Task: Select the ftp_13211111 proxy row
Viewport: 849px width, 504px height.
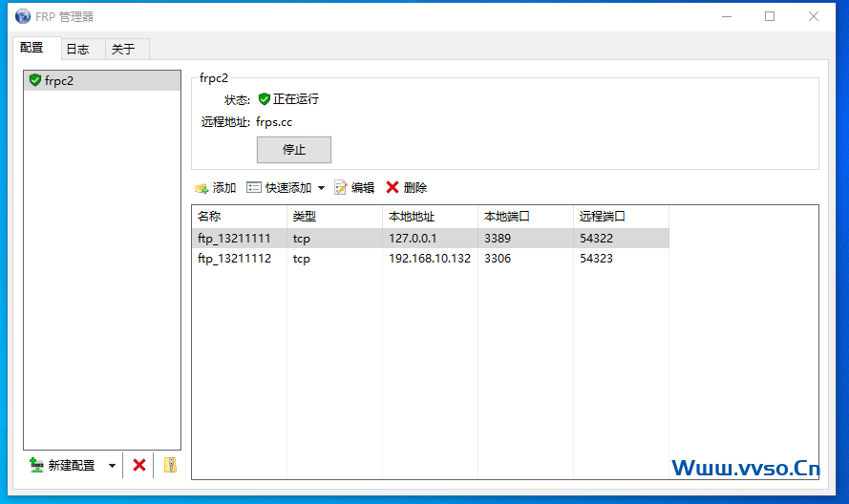Action: [x=431, y=239]
